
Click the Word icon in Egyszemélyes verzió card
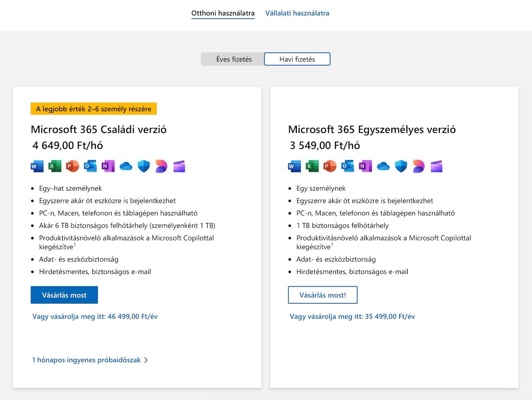(x=295, y=166)
